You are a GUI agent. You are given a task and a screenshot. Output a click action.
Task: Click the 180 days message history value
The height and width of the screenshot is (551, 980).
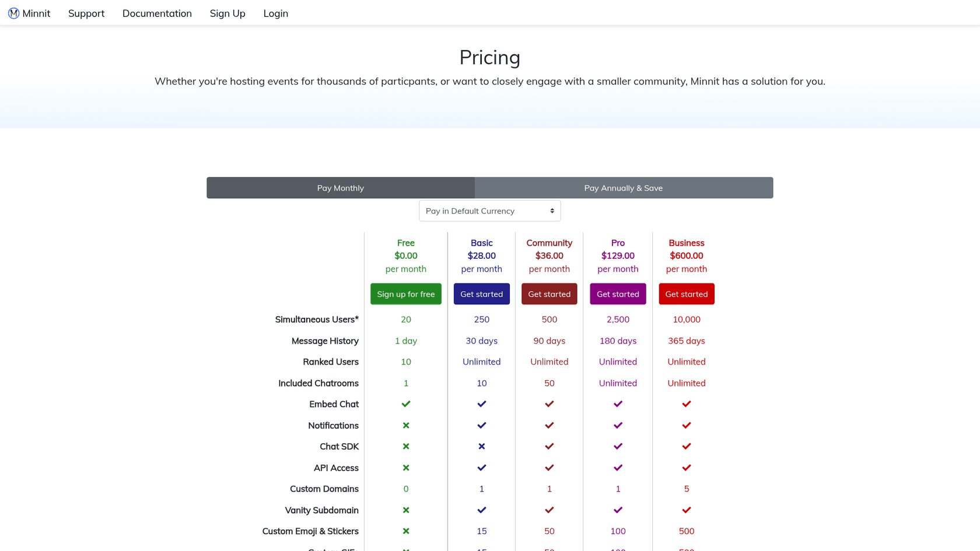(x=618, y=341)
